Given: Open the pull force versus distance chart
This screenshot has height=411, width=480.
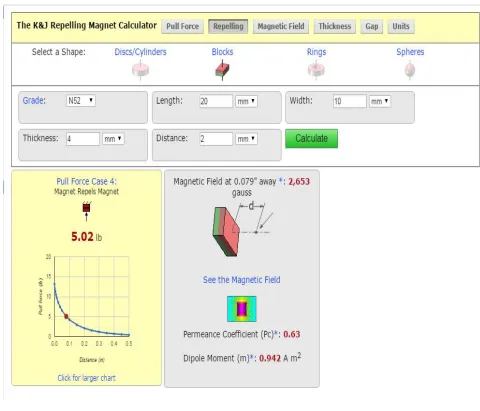Looking at the screenshot, I should pyautogui.click(x=86, y=309).
